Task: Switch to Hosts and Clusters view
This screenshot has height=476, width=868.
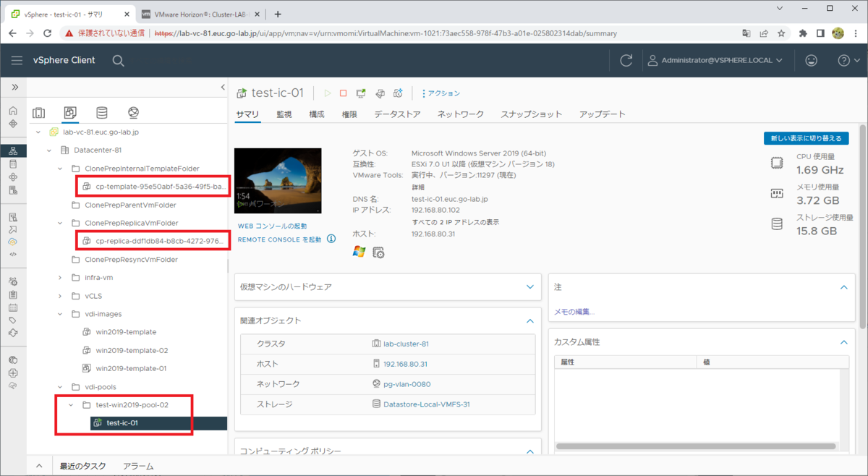Action: coord(39,112)
